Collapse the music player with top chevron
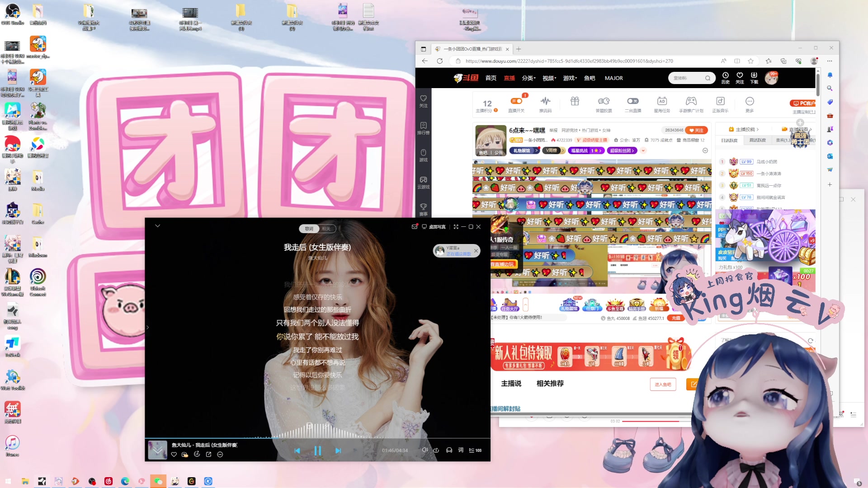 157,225
